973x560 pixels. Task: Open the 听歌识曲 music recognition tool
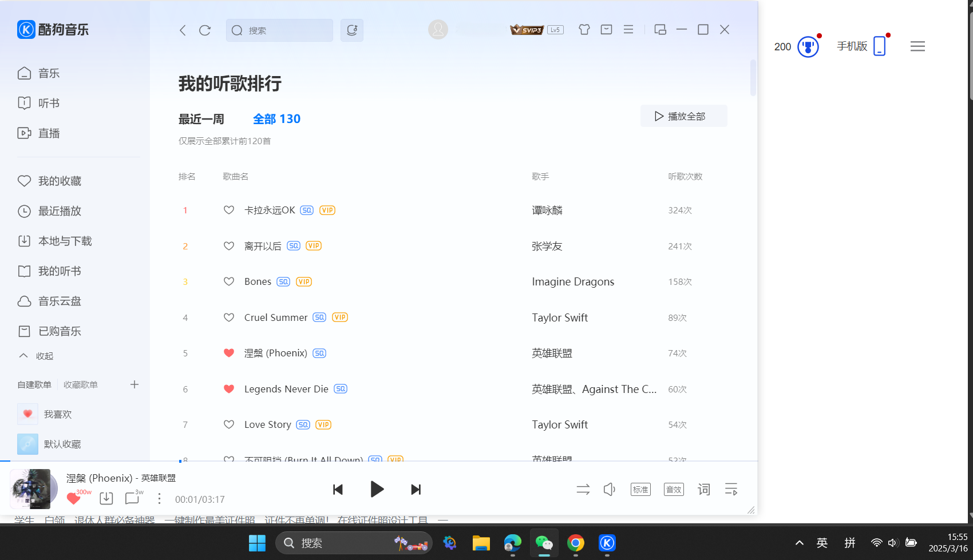coord(352,30)
